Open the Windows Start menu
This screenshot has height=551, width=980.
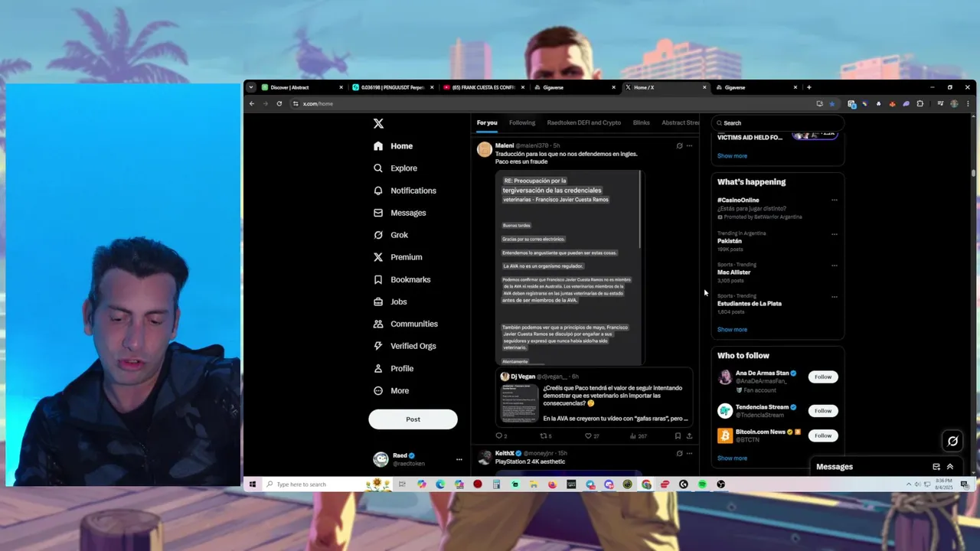click(x=252, y=484)
